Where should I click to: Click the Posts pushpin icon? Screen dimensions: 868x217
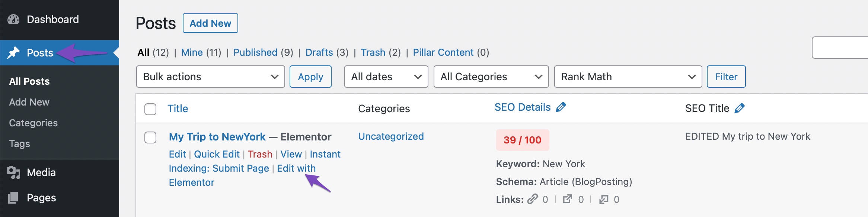13,53
